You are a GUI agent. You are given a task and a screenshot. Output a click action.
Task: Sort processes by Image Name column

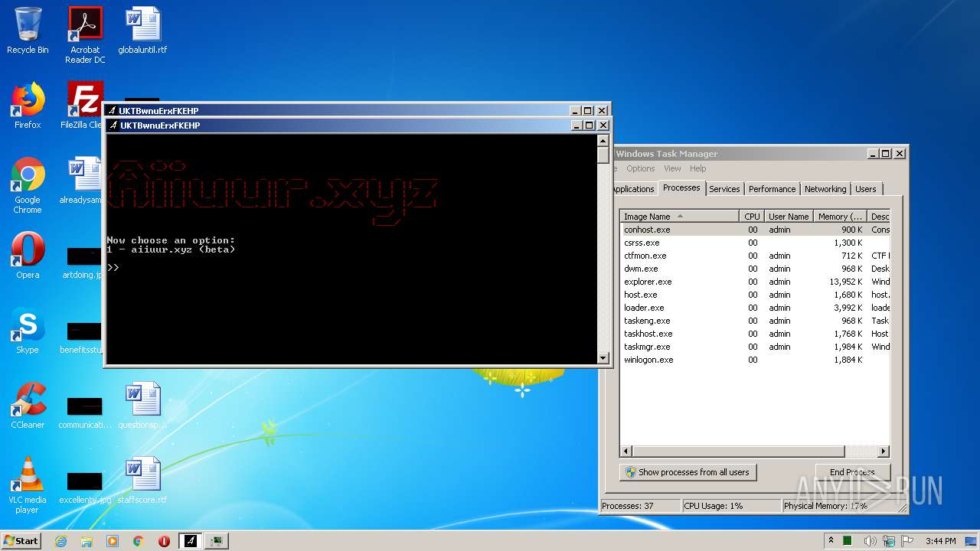680,217
